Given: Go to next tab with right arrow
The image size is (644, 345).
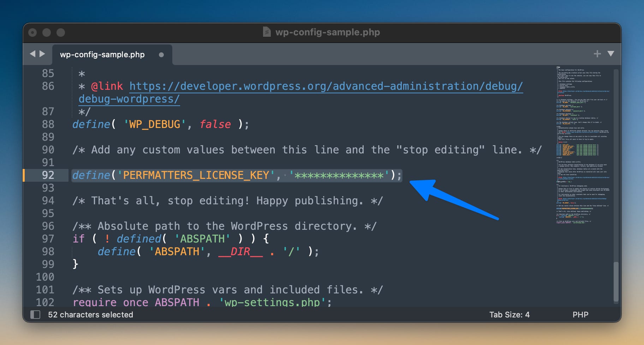Looking at the screenshot, I should point(42,54).
